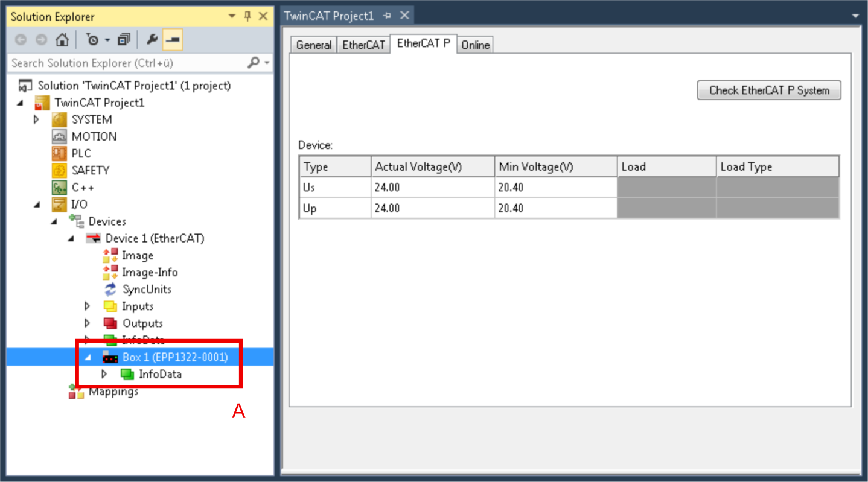
Task: Select the PLC node in the project tree
Action: click(x=81, y=153)
